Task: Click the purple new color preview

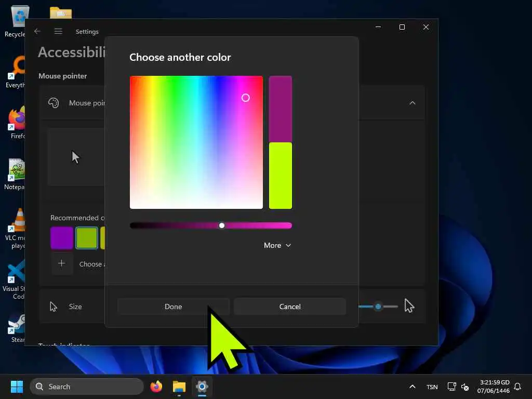Action: click(x=280, y=109)
